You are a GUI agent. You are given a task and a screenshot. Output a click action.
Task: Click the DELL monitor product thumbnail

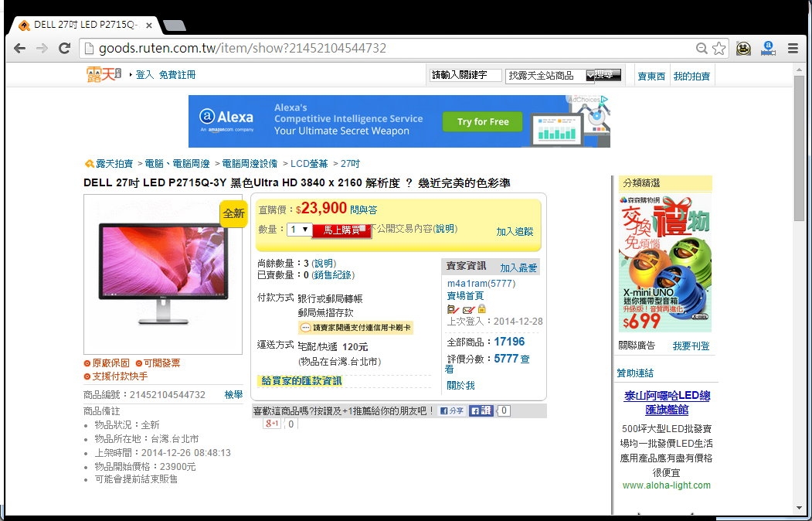point(163,274)
